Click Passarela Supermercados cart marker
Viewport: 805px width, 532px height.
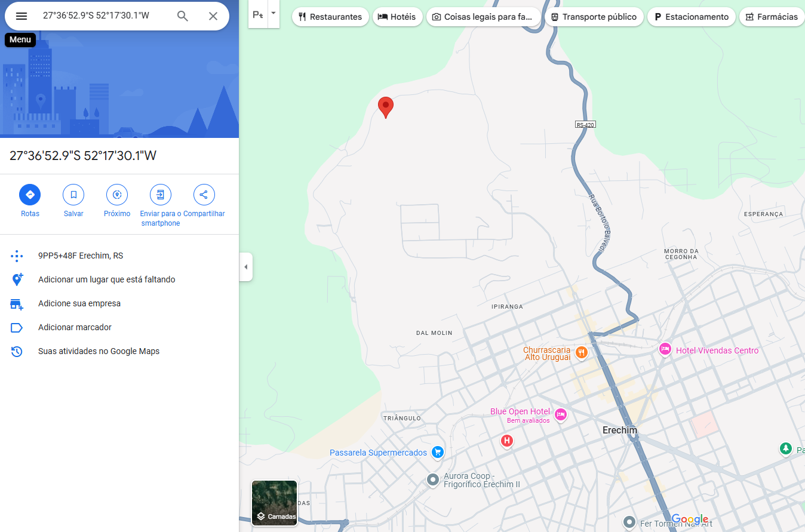coord(438,452)
